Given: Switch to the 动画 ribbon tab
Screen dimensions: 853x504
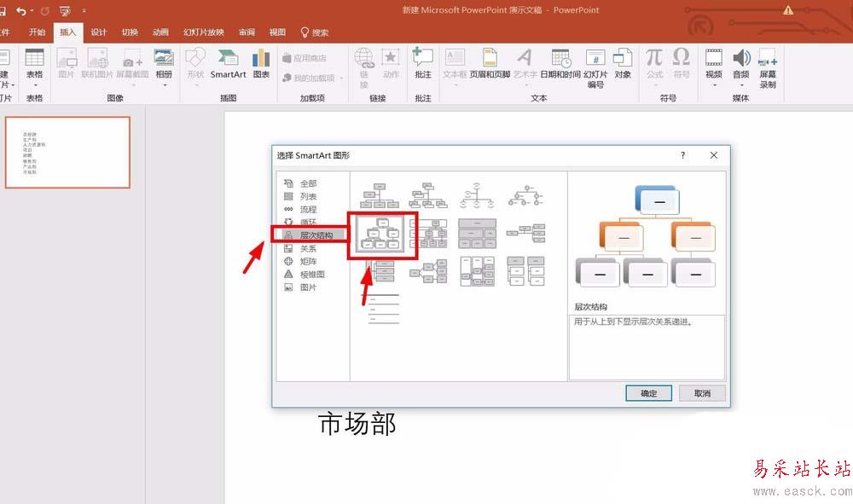Looking at the screenshot, I should coord(160,32).
